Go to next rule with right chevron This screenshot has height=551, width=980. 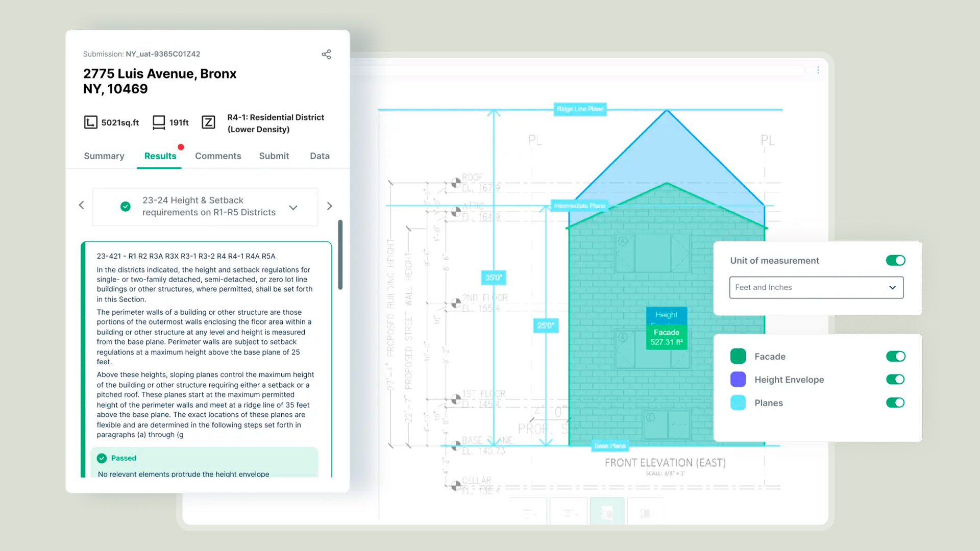329,206
